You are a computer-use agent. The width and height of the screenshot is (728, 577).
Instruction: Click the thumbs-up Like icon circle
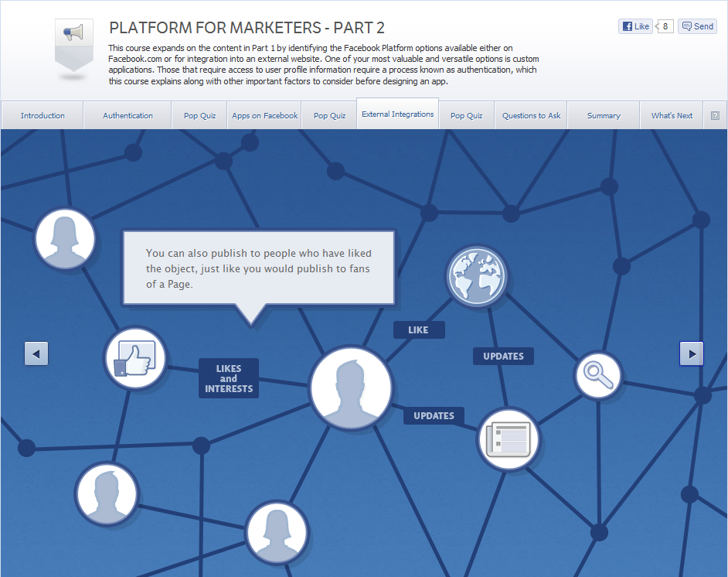click(135, 358)
